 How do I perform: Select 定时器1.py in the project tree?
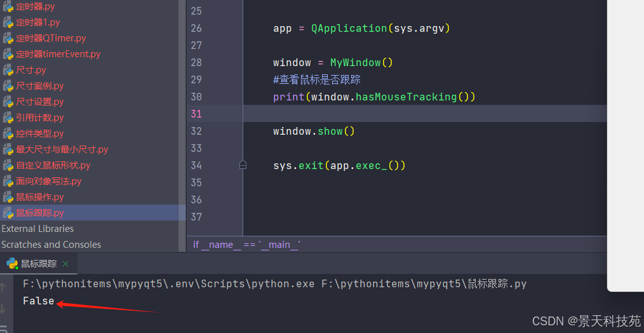click(37, 23)
